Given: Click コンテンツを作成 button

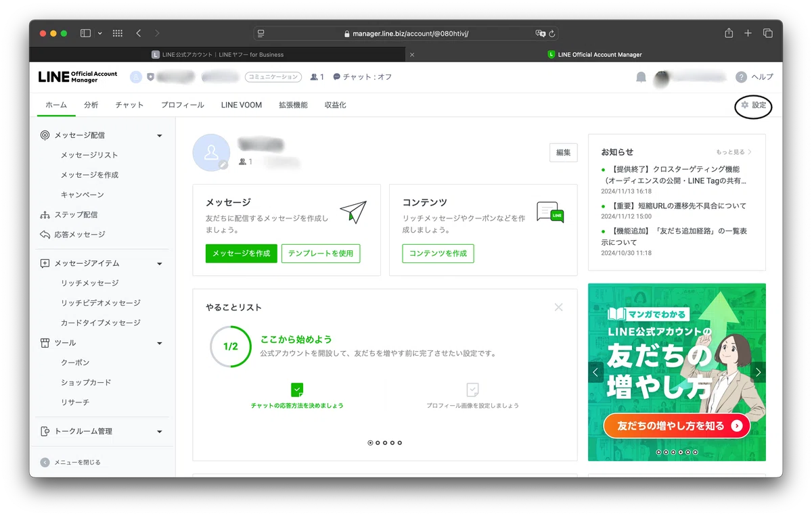Looking at the screenshot, I should (438, 254).
